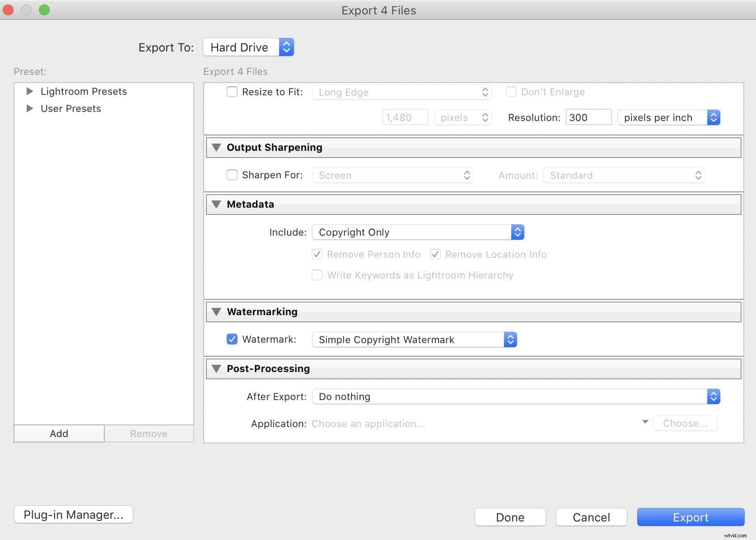Open the Plug-in Manager
The height and width of the screenshot is (540, 756).
click(x=74, y=515)
